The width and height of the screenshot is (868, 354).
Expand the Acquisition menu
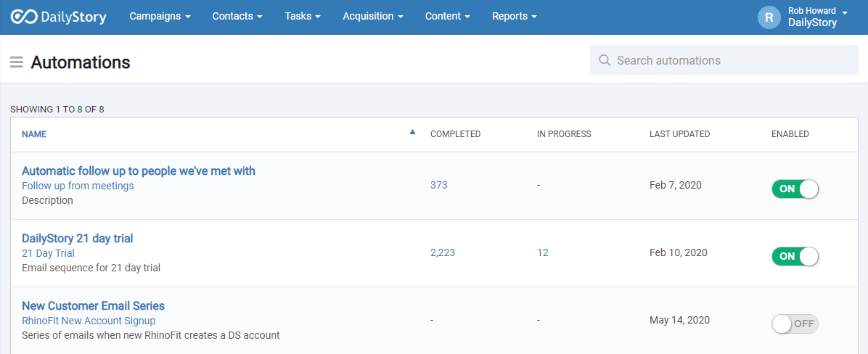click(x=372, y=17)
